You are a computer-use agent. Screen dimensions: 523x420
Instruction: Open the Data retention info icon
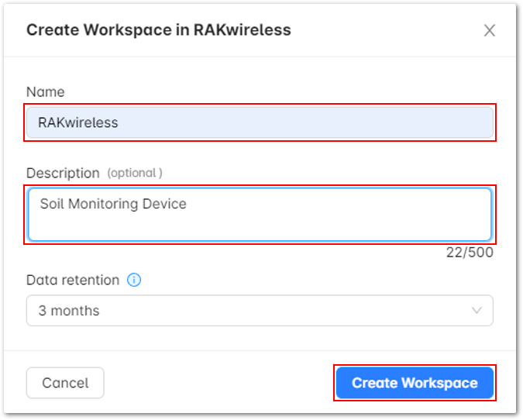[134, 280]
